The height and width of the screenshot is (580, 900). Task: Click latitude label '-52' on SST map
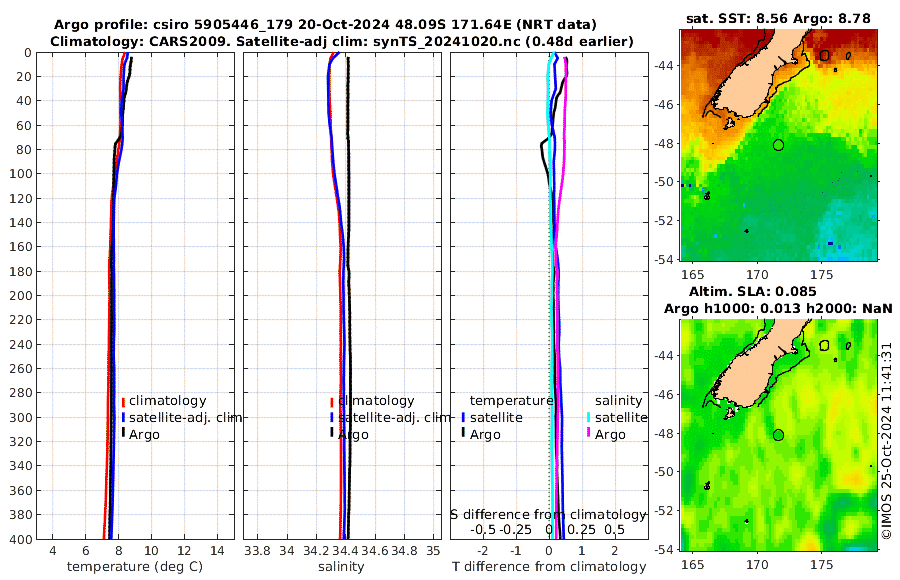(x=665, y=221)
